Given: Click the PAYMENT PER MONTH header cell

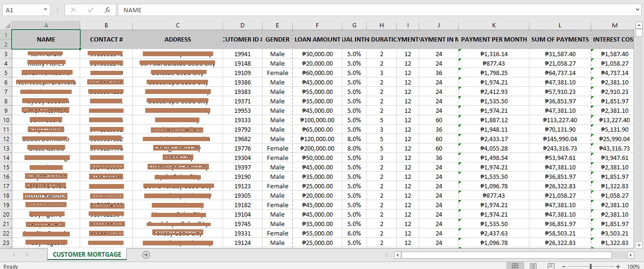Looking at the screenshot, I should pyautogui.click(x=494, y=40).
